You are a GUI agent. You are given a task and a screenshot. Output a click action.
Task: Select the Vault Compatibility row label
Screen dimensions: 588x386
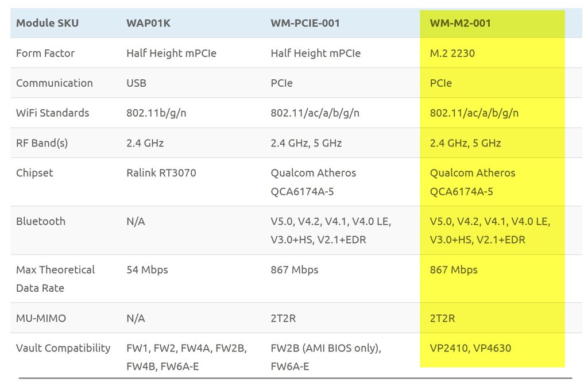(x=63, y=348)
